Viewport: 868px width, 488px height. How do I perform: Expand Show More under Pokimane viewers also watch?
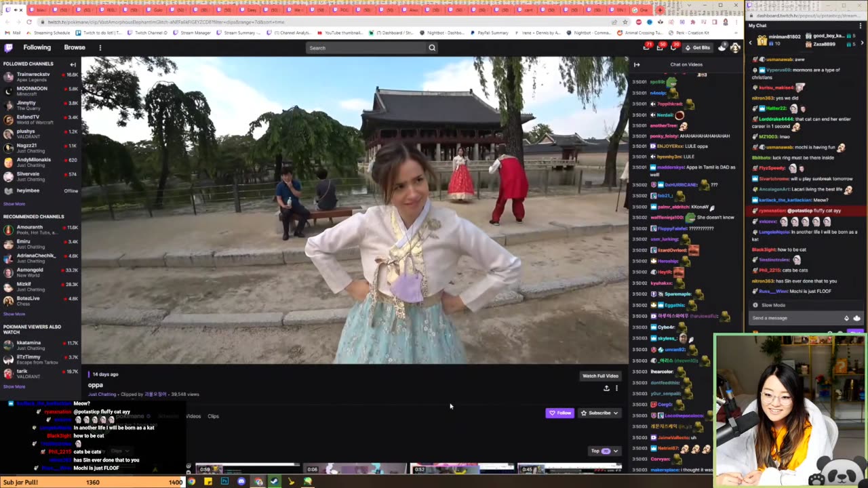tap(14, 386)
